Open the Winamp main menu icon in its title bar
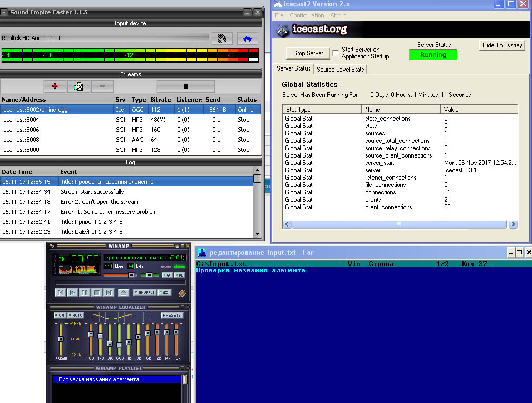Image resolution: width=532 pixels, height=403 pixels. point(52,245)
